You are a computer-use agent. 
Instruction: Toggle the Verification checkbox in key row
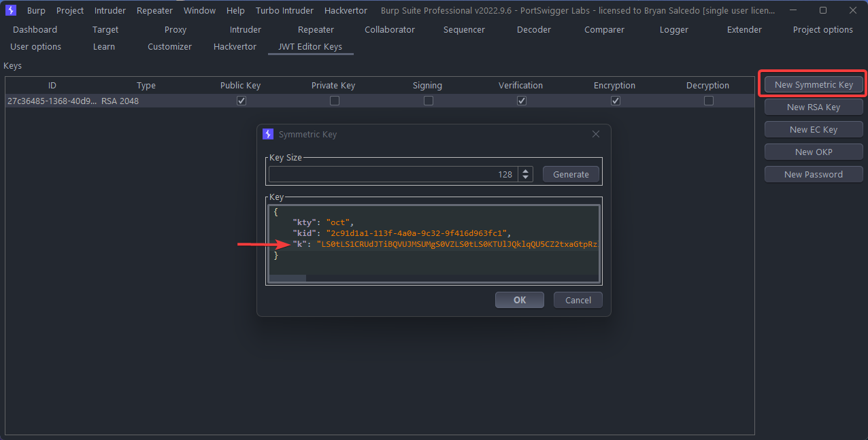tap(521, 101)
